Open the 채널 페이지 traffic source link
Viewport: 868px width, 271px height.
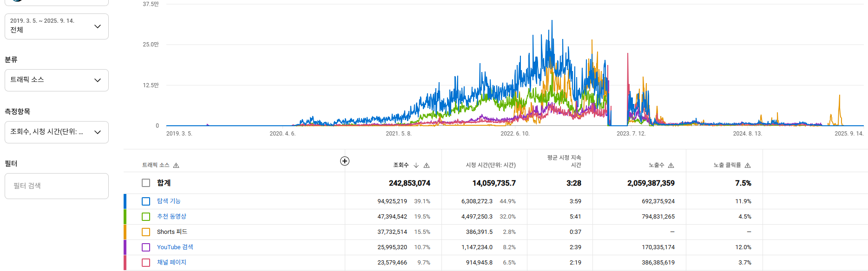[171, 262]
